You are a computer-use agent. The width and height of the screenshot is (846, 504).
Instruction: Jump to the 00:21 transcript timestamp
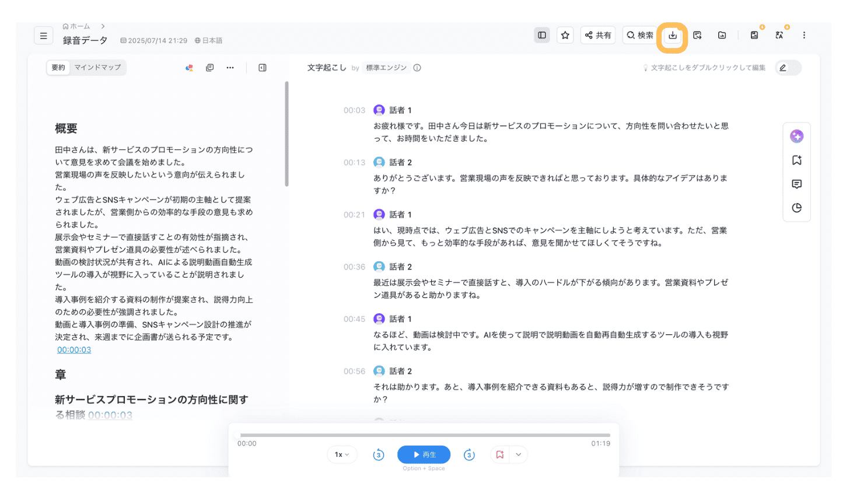[x=354, y=215]
